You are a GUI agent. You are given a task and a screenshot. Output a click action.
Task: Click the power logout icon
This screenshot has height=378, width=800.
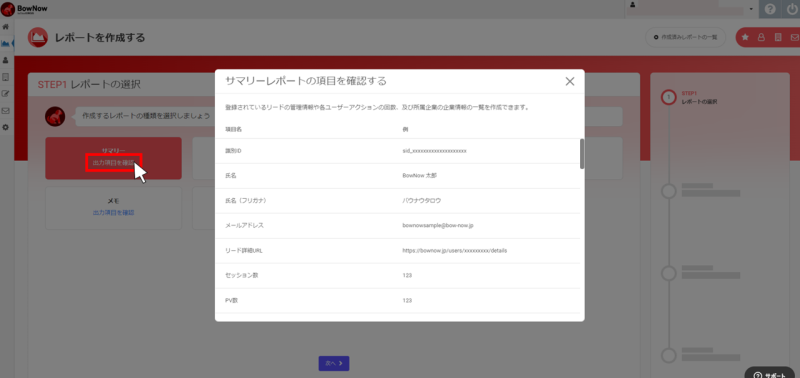(790, 9)
